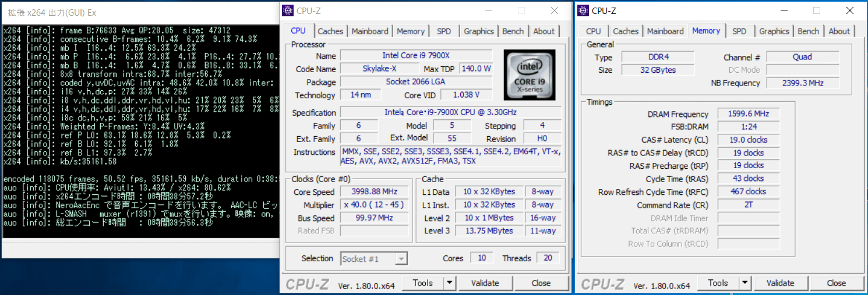Screen dimensions: 868x295
Task: Click the Max TDP value 140.0 W
Action: pyautogui.click(x=476, y=69)
